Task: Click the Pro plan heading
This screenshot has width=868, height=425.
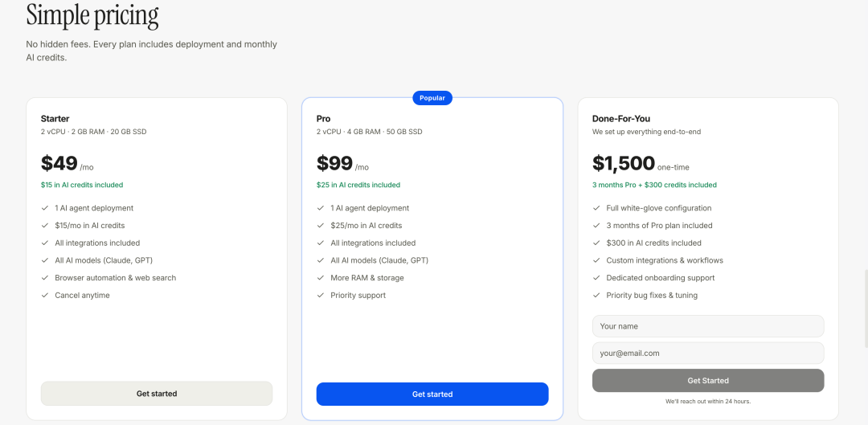Action: [324, 119]
